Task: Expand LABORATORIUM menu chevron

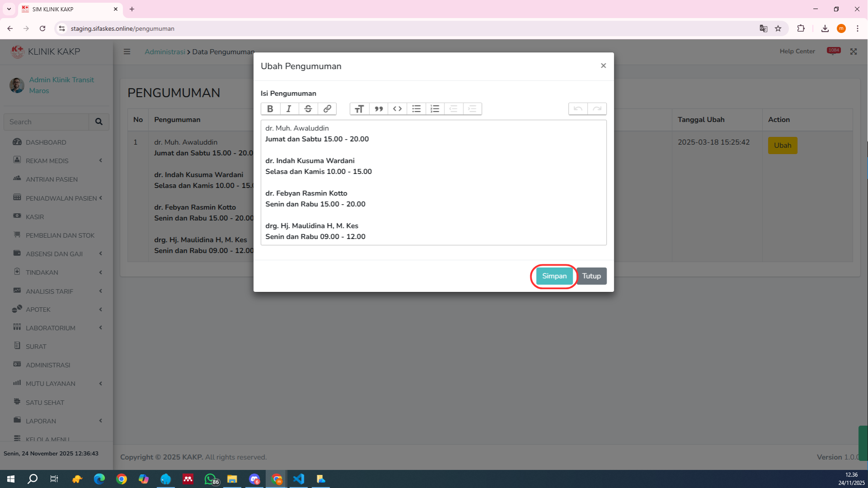Action: tap(100, 328)
